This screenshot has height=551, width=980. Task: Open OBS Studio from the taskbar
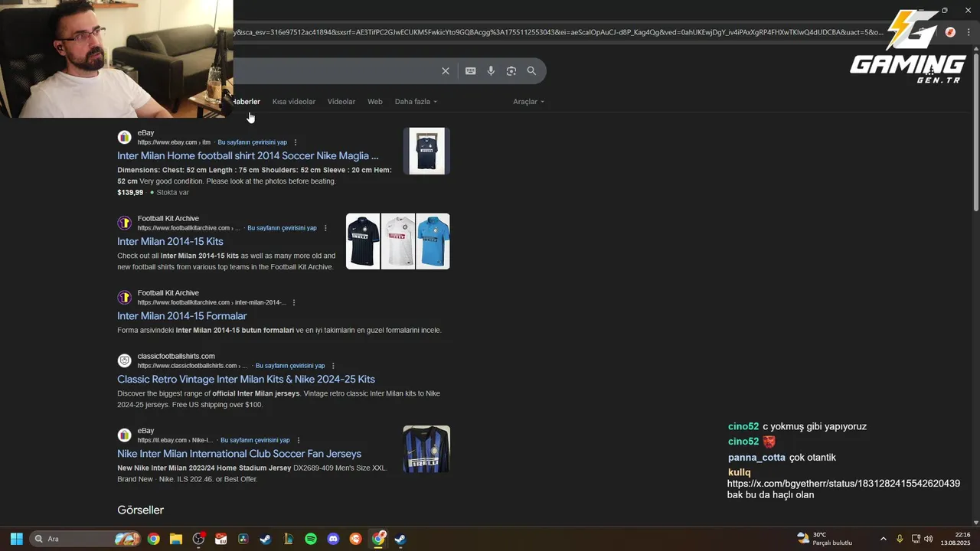click(198, 539)
